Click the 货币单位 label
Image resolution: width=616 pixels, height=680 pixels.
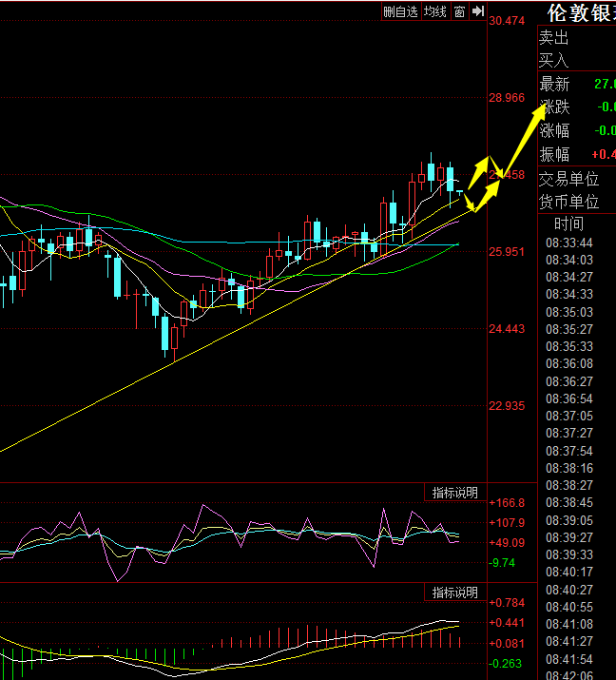tap(568, 202)
